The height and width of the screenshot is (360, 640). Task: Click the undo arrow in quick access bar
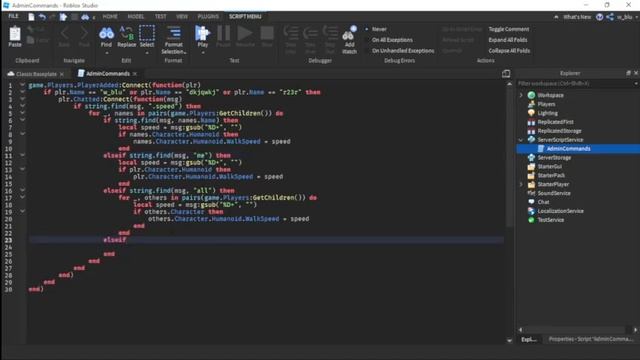pyautogui.click(x=42, y=17)
